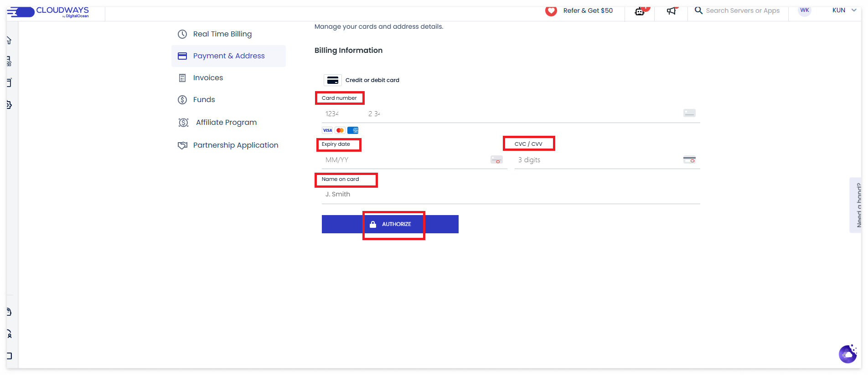The image size is (868, 375).
Task: Open Refer & Get $50 link
Action: point(588,10)
